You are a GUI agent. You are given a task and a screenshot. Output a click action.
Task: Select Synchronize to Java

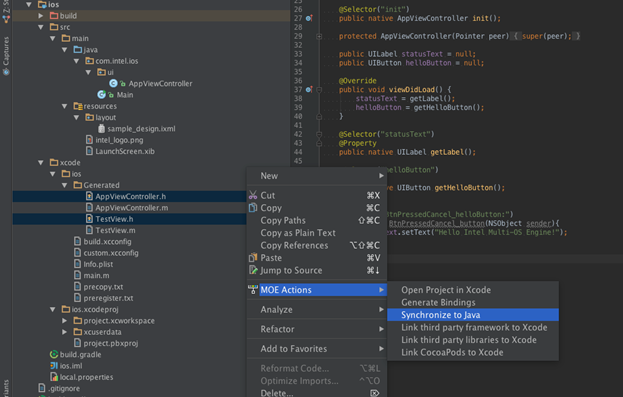pyautogui.click(x=473, y=315)
